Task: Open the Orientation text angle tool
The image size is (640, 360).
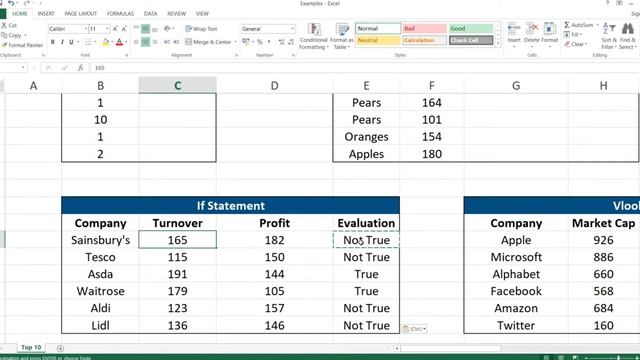Action: (167, 29)
